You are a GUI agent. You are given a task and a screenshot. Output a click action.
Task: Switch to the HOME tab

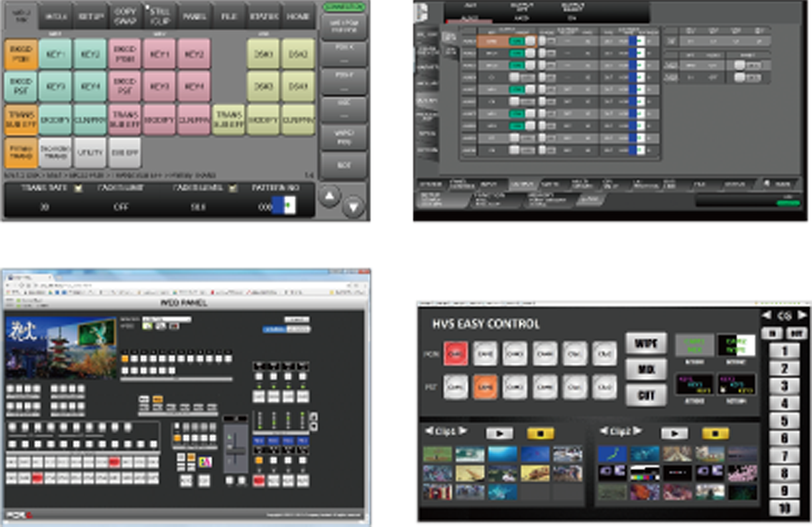coord(298,17)
